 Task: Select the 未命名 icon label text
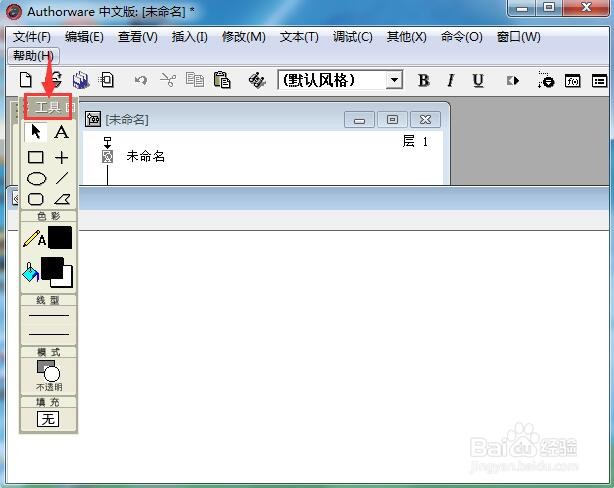145,157
